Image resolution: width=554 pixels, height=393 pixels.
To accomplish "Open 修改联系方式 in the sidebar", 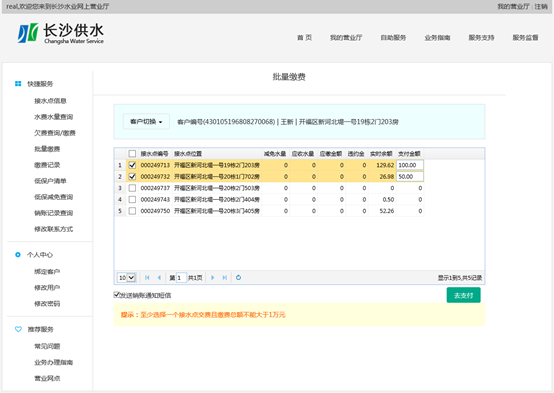I will 53,229.
